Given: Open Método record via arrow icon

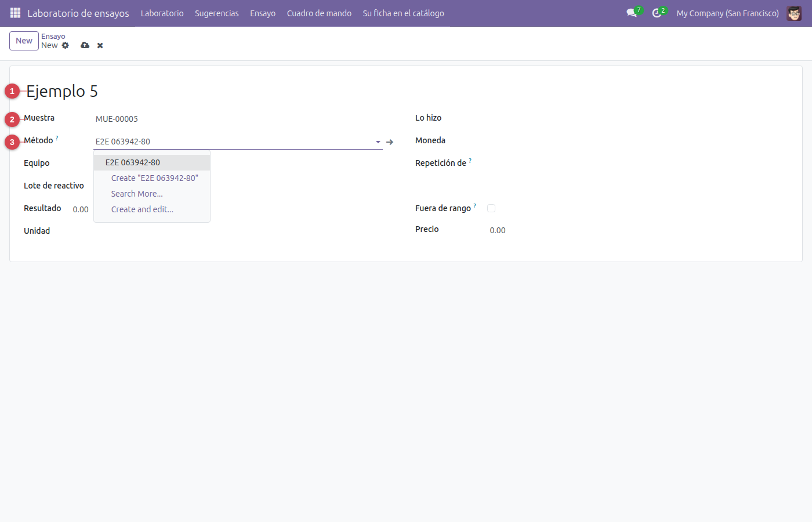Looking at the screenshot, I should [x=390, y=142].
